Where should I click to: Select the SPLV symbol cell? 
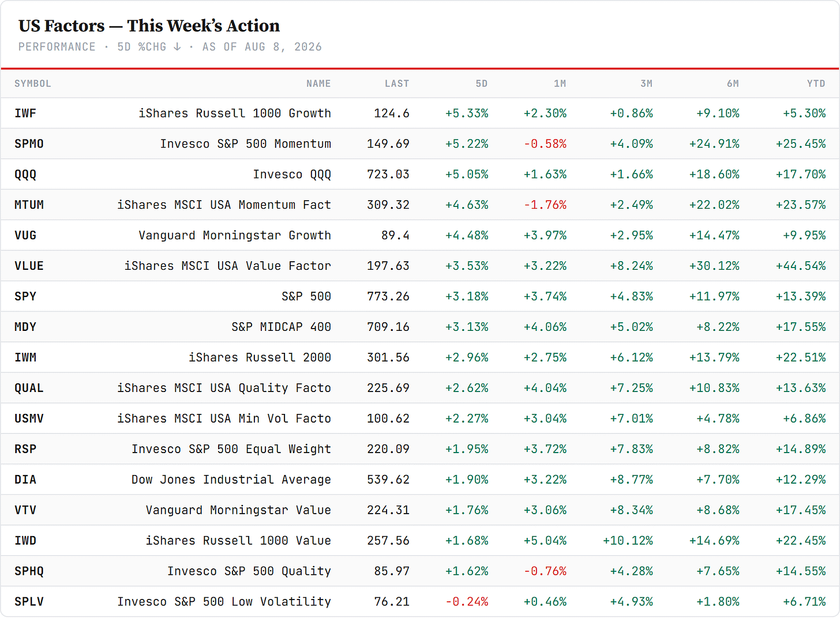point(29,602)
